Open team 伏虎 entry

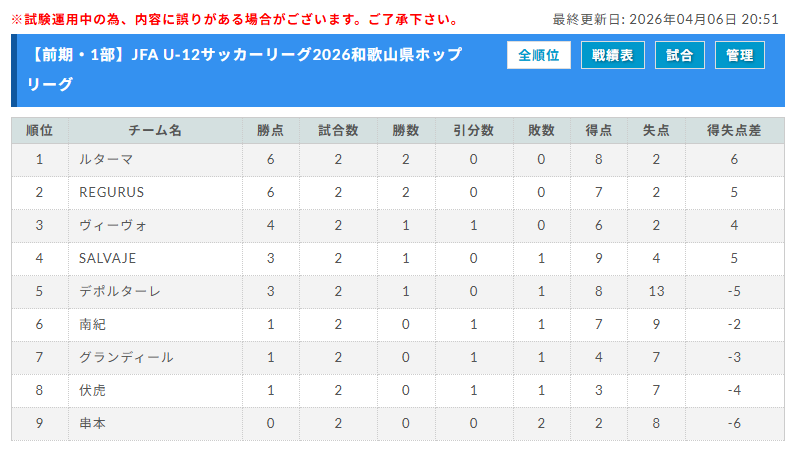pos(92,390)
